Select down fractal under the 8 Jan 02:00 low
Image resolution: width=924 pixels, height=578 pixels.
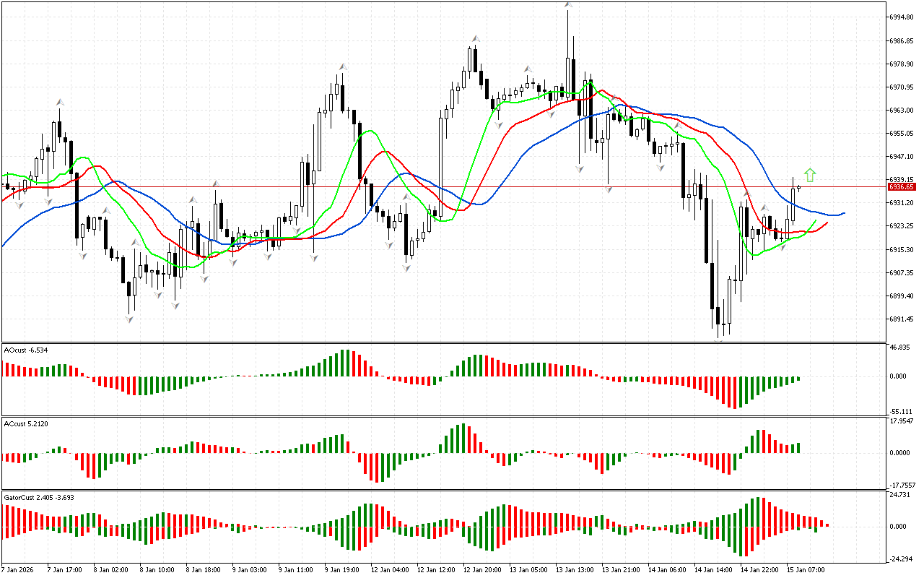[x=130, y=318]
